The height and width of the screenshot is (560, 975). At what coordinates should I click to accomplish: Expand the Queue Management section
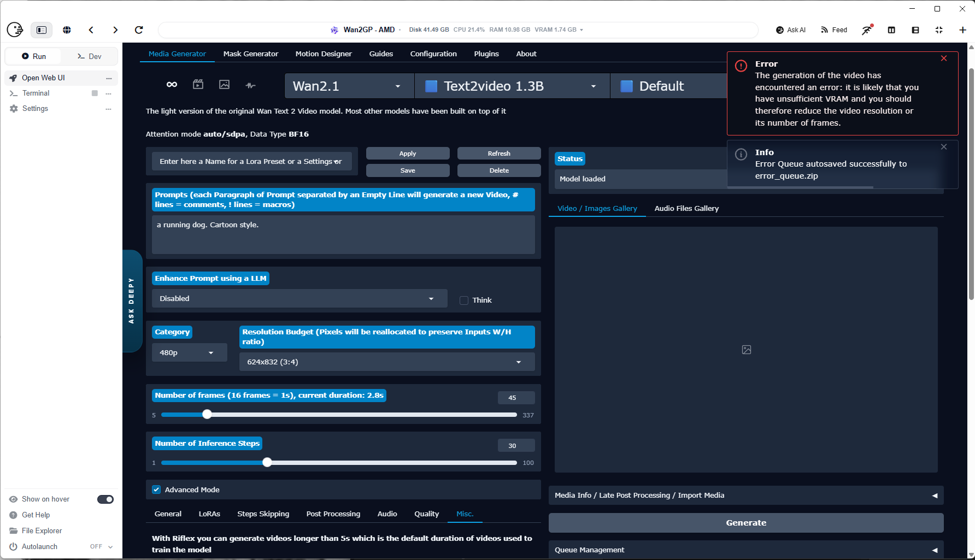tap(746, 550)
